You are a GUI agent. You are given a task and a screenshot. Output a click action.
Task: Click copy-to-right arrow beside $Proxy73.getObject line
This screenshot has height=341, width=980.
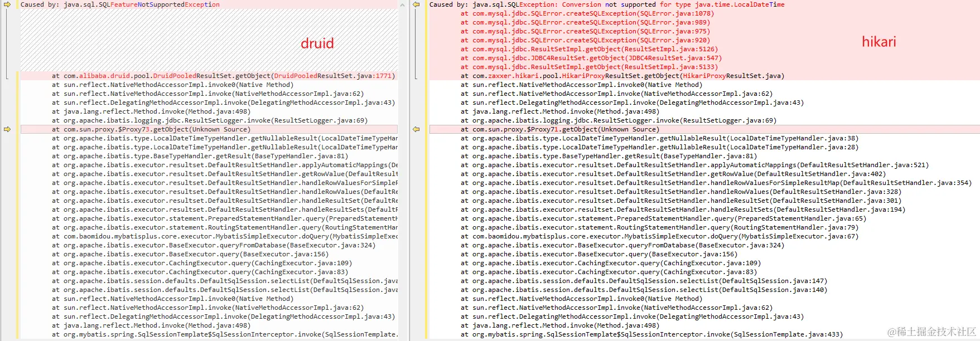click(7, 129)
